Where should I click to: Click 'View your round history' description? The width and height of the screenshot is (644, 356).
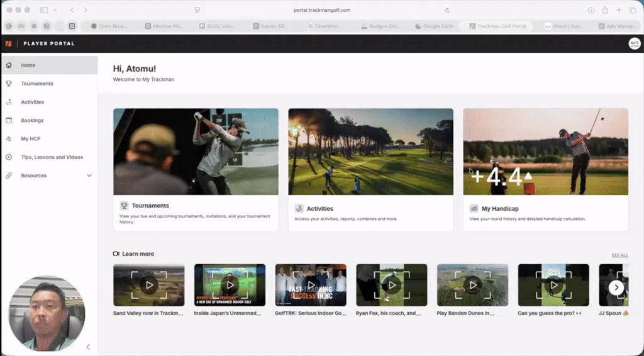pyautogui.click(x=528, y=219)
